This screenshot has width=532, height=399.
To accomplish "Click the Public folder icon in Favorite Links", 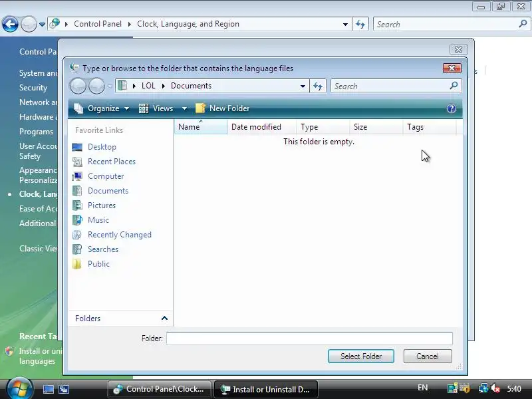I will pos(77,263).
